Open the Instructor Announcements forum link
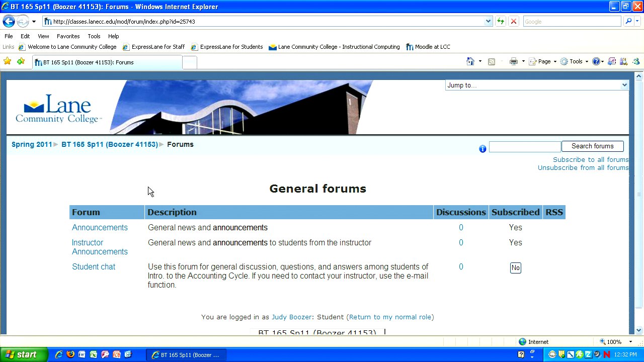The width and height of the screenshot is (644, 362). pyautogui.click(x=100, y=247)
